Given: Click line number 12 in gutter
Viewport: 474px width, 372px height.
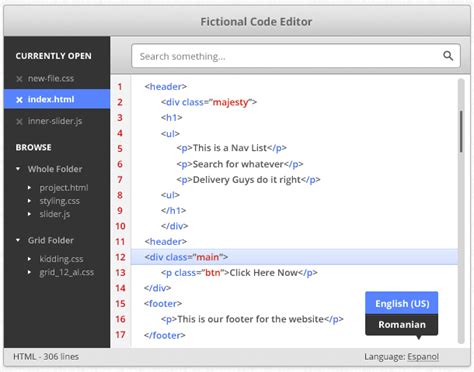Looking at the screenshot, I should pos(120,257).
